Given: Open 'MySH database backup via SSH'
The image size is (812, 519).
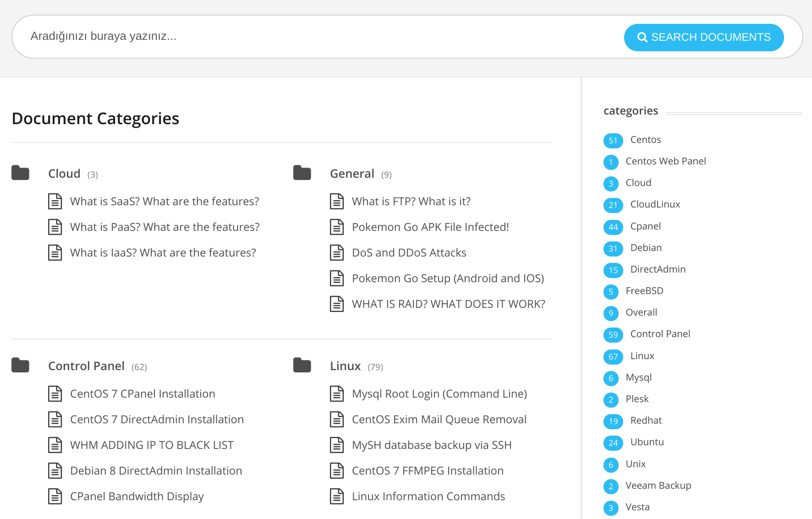Looking at the screenshot, I should [432, 445].
